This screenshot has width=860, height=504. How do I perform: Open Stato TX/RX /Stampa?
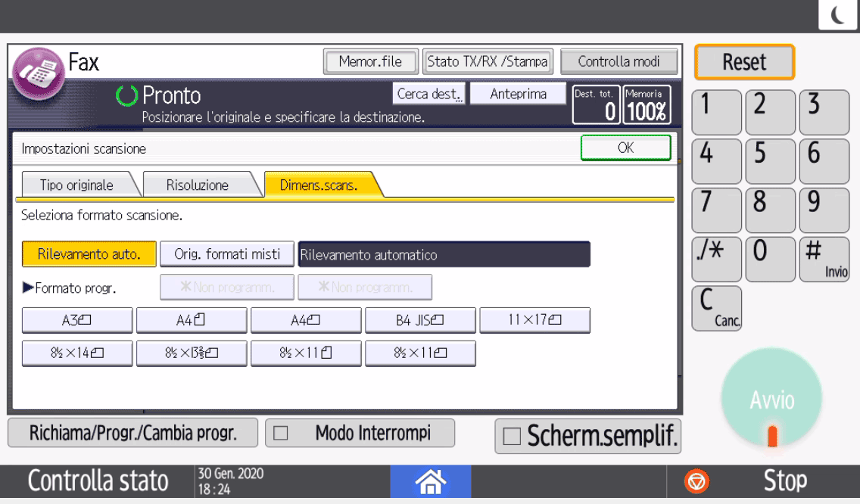click(x=488, y=61)
